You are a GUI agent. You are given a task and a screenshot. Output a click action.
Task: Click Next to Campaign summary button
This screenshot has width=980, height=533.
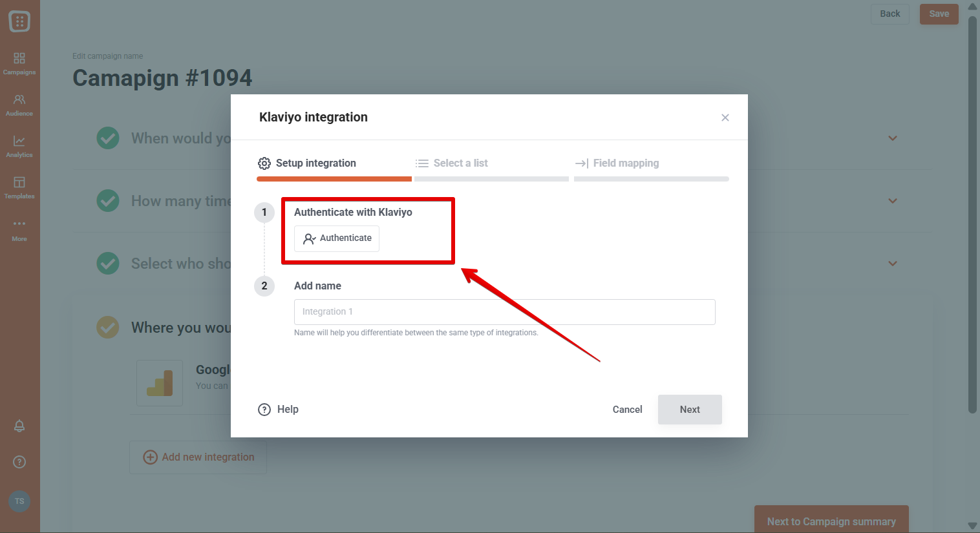(x=831, y=521)
